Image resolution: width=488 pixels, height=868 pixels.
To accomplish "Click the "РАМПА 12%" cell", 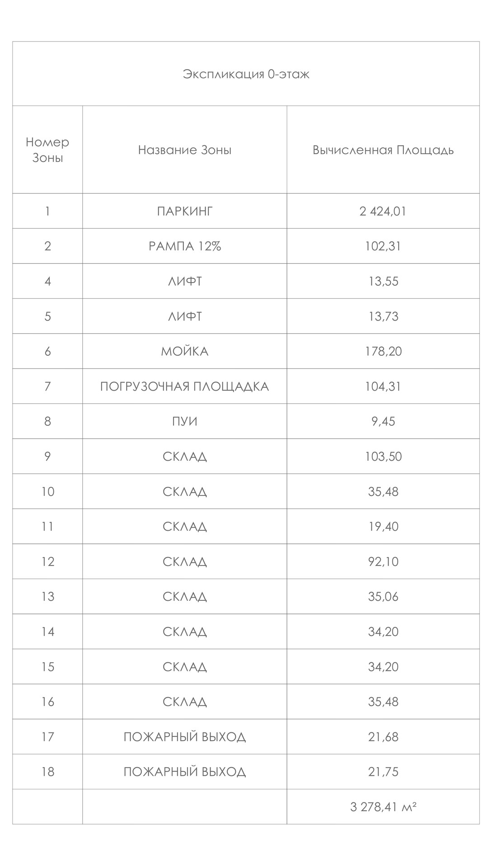I will pyautogui.click(x=184, y=246).
